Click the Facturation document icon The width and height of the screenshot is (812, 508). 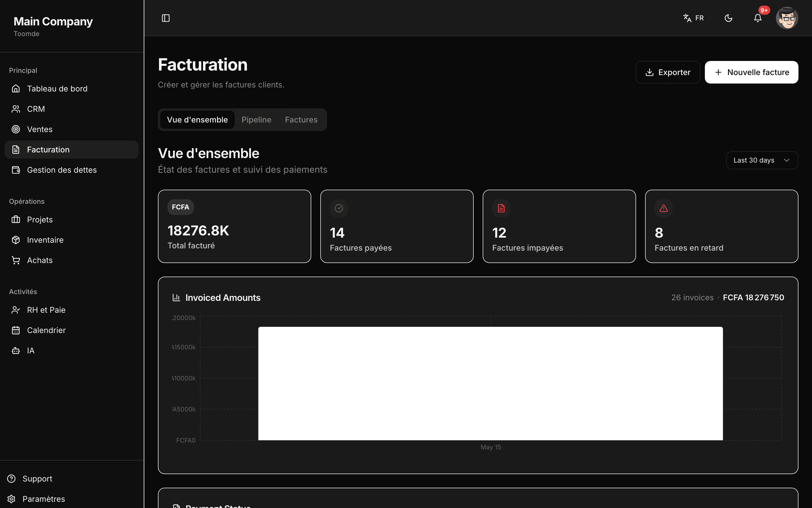click(16, 150)
